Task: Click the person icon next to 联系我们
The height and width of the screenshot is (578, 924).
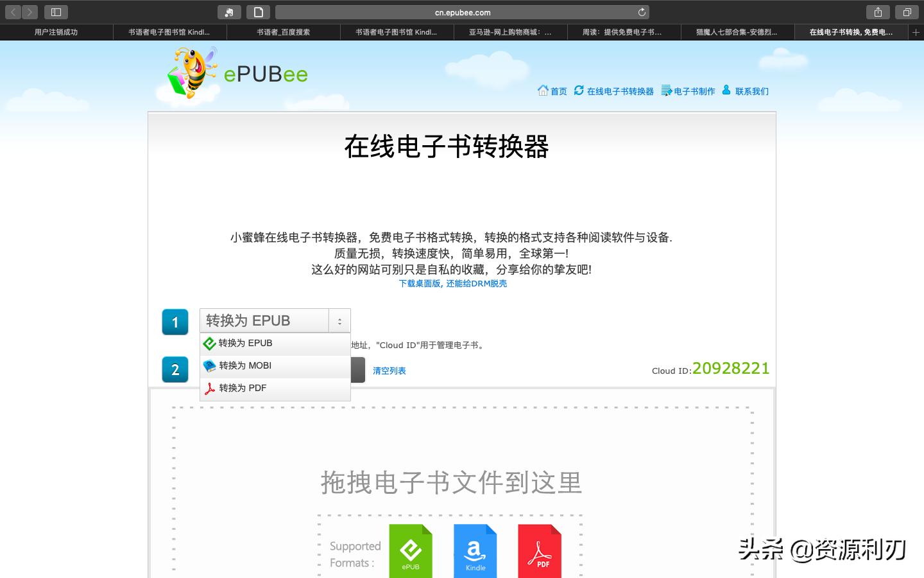Action: pos(726,91)
